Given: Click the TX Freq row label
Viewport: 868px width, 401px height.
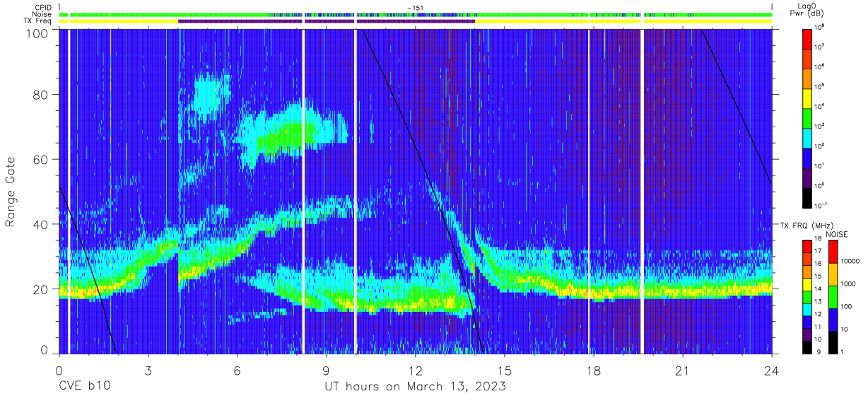Looking at the screenshot, I should tap(36, 21).
